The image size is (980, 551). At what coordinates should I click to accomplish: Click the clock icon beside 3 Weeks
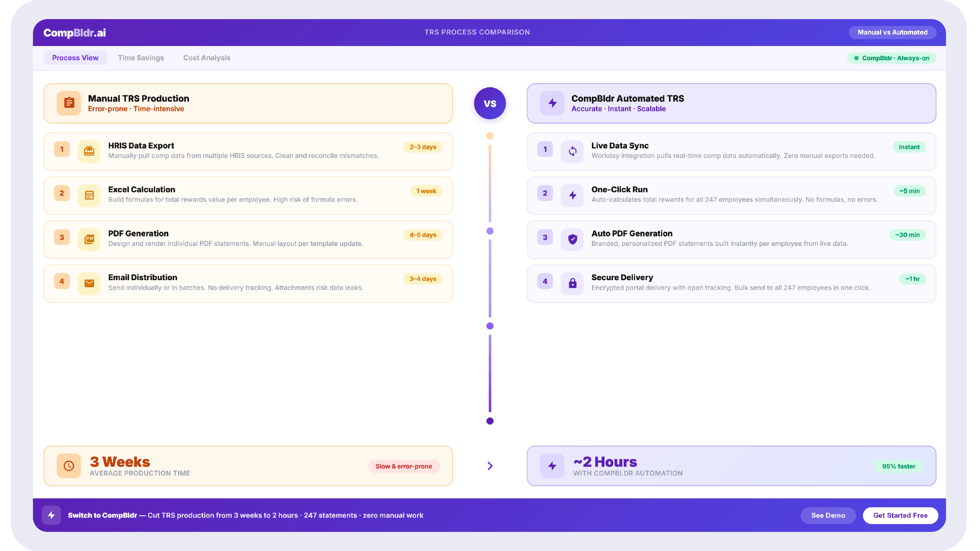[69, 466]
